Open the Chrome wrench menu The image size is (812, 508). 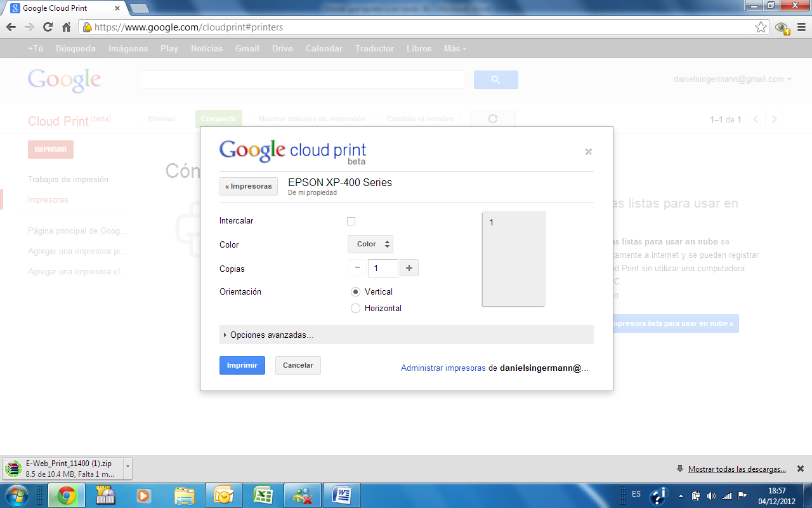801,27
